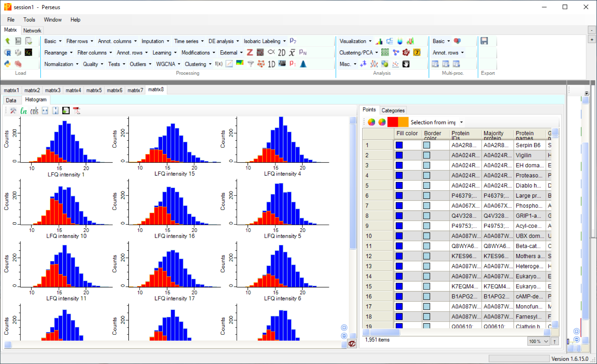597x364 pixels.
Task: Click the zoom-in plus button beside histograms
Action: (344, 327)
